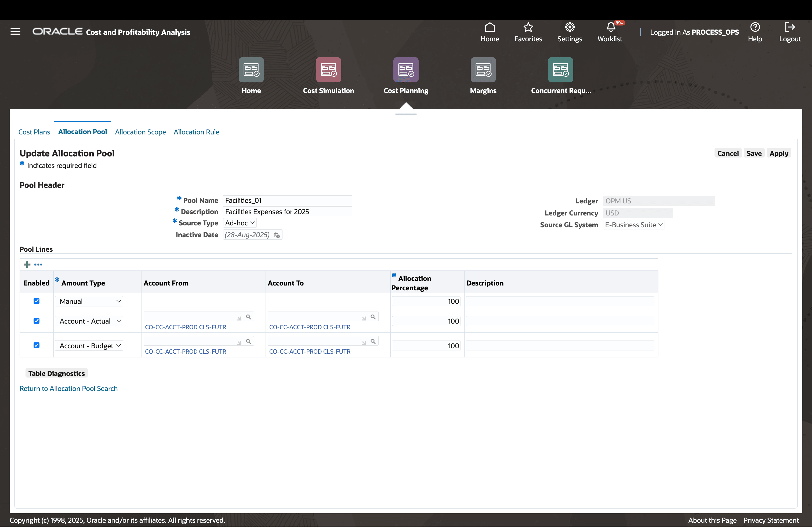
Task: Open the Settings gear icon
Action: click(570, 27)
